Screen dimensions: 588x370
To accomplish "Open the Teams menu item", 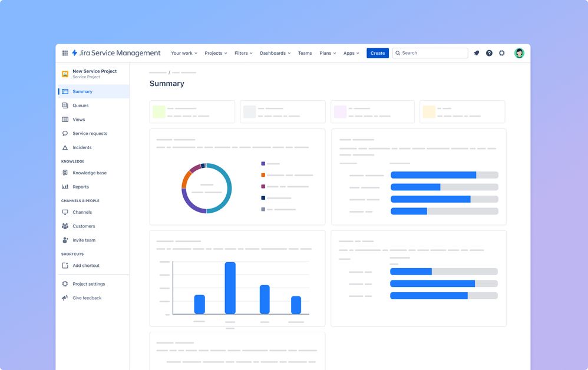I will click(305, 53).
